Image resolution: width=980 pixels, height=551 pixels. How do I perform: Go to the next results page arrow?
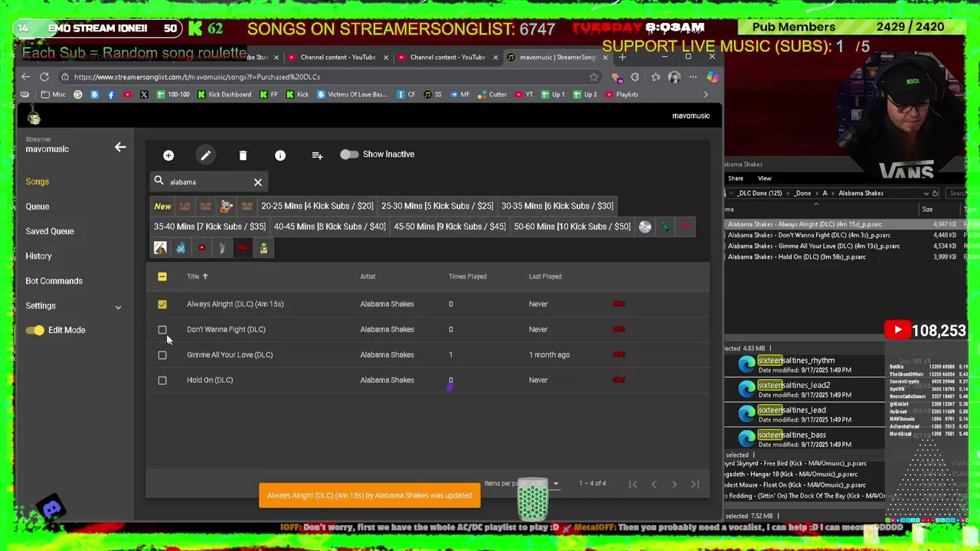coord(675,484)
